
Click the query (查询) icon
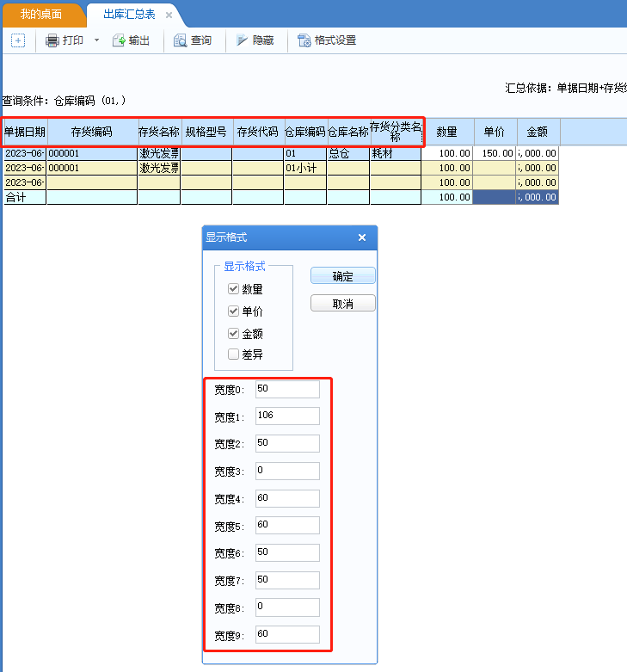click(x=181, y=40)
